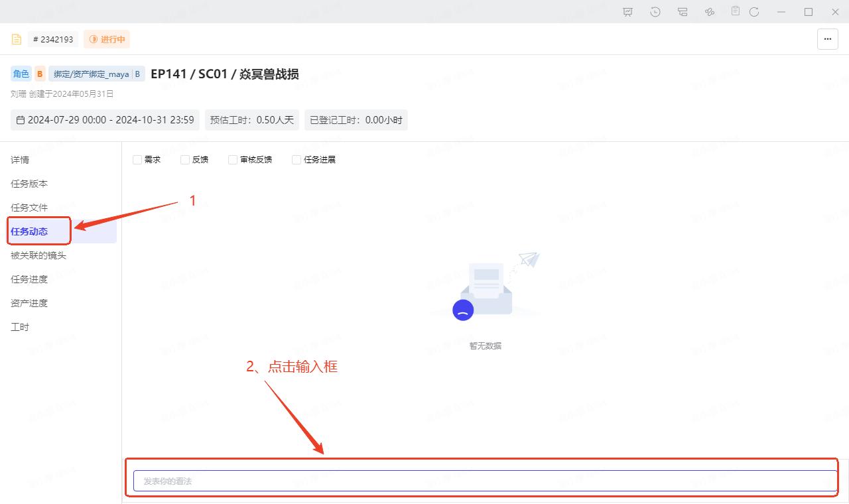The width and height of the screenshot is (849, 504).
Task: Click the Gantt chart layout icon
Action: (683, 12)
